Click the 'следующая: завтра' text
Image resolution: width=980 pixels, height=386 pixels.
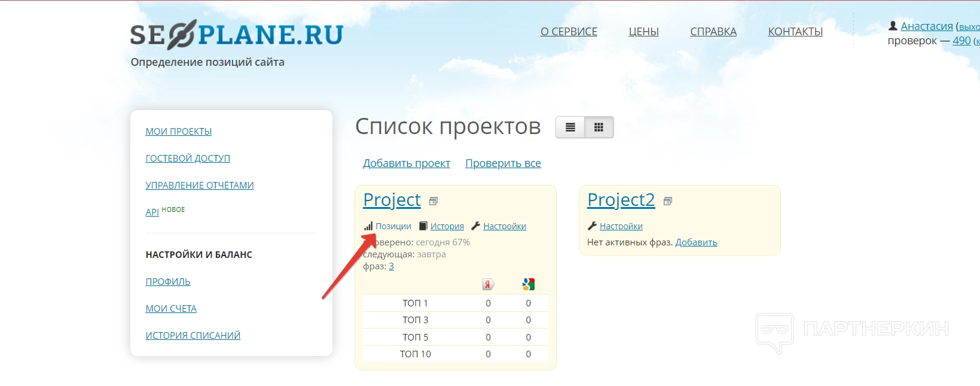coord(405,254)
